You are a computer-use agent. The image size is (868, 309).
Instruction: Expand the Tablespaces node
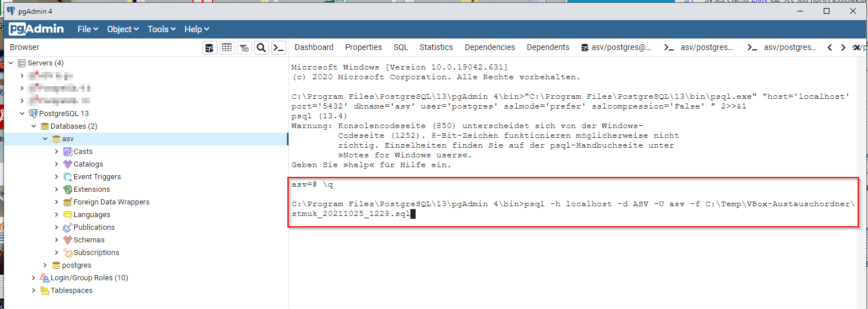pyautogui.click(x=33, y=290)
